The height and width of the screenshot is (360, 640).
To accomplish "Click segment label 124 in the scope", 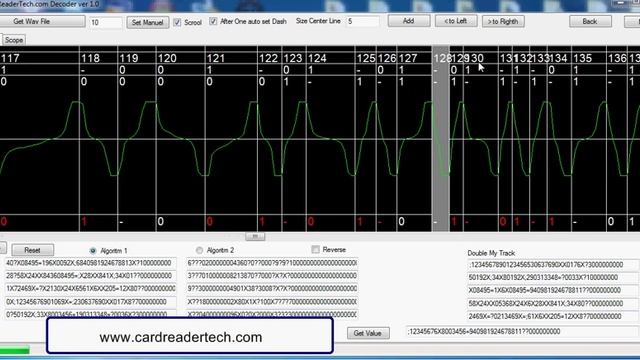I will coord(317,58).
